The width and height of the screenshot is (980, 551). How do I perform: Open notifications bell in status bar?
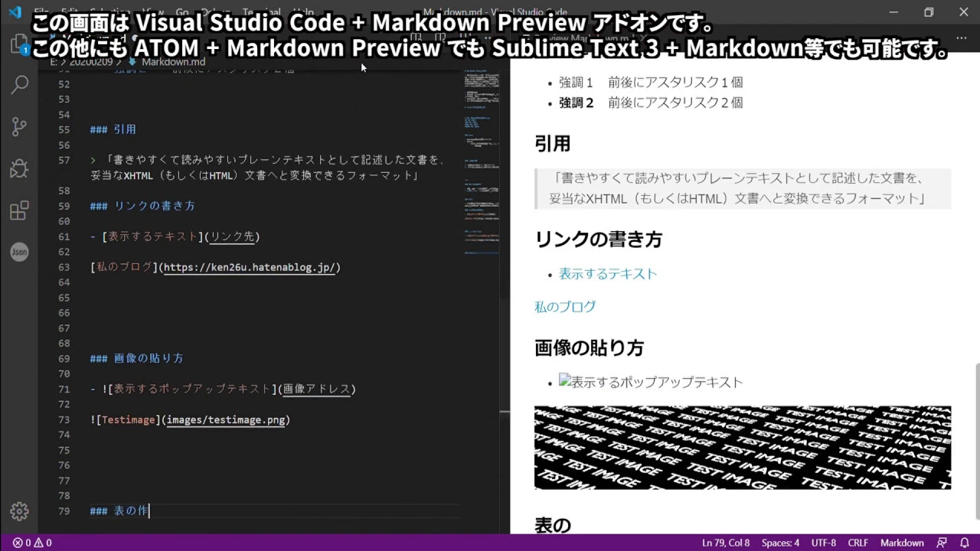click(964, 543)
